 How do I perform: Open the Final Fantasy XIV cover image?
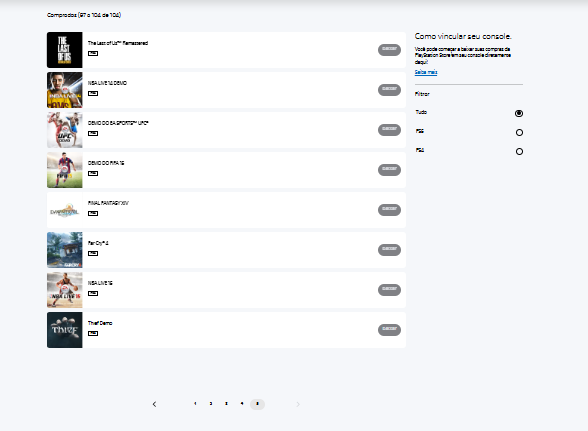click(64, 210)
